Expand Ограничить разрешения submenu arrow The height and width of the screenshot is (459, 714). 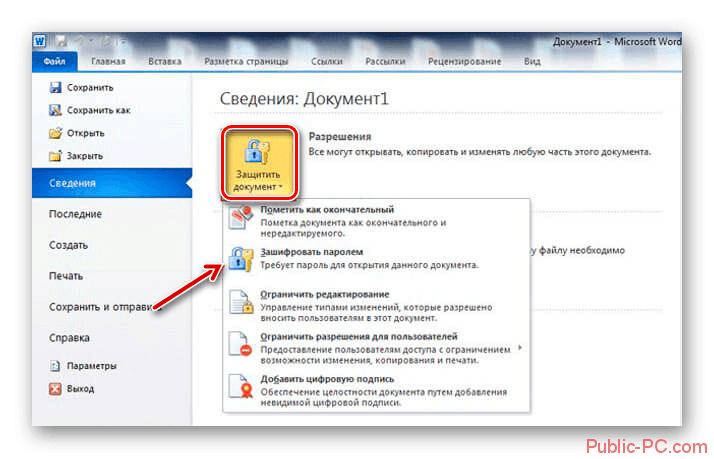(520, 348)
